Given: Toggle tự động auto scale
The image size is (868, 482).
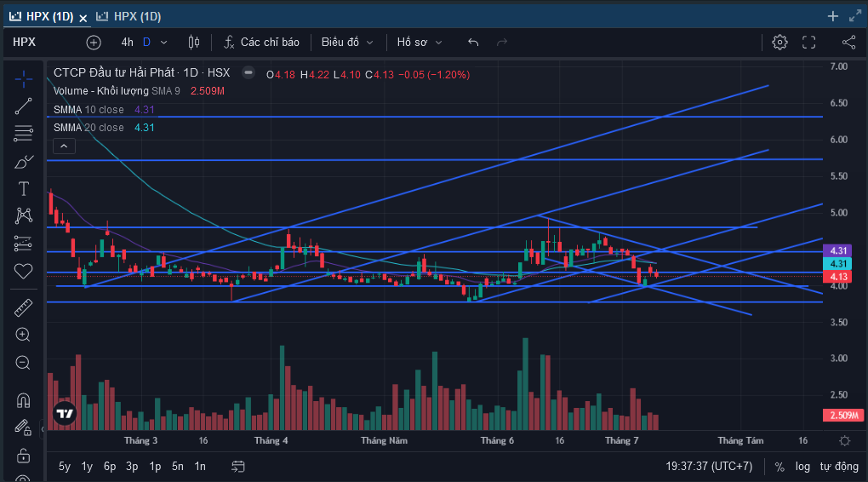Looking at the screenshot, I should tap(839, 467).
